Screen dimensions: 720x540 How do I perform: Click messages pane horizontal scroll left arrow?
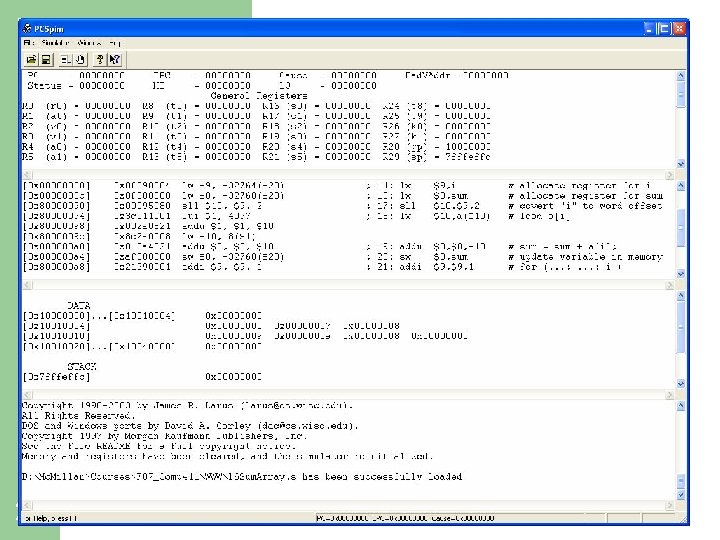pos(27,506)
